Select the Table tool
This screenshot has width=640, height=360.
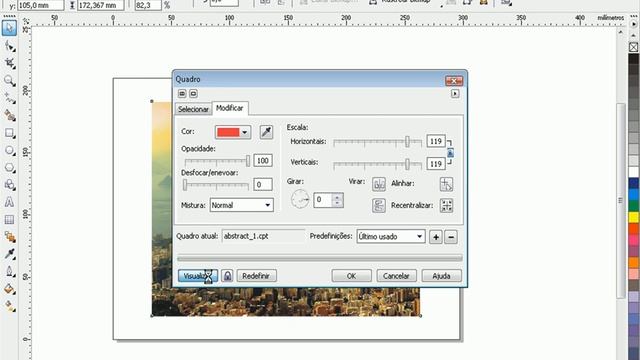click(x=9, y=220)
